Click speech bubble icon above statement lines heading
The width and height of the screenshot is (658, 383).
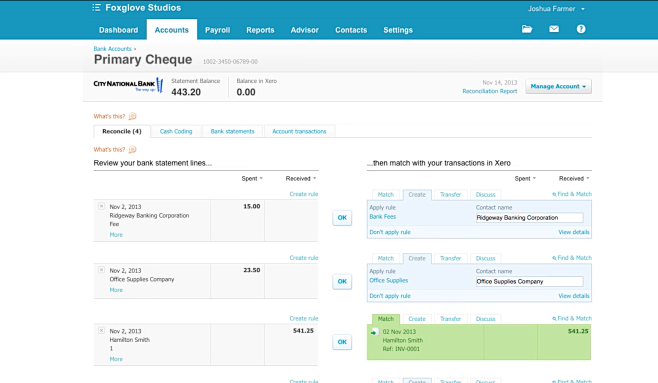point(132,149)
